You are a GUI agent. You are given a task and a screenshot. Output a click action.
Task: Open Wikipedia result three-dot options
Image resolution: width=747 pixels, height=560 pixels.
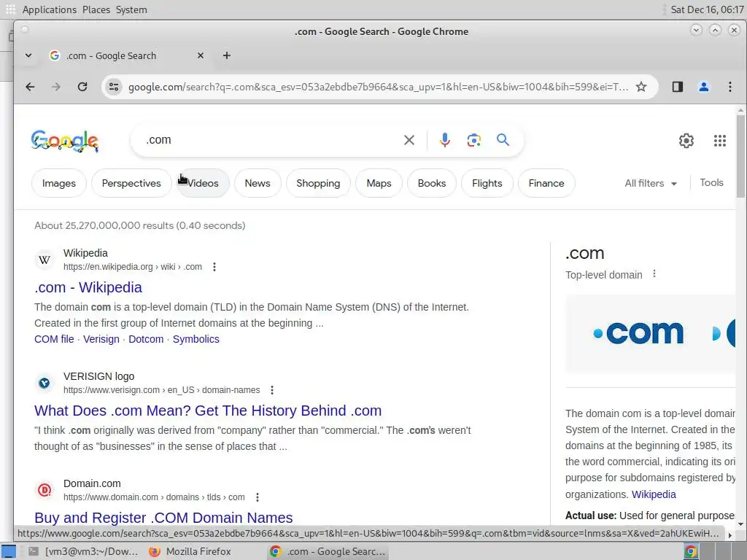[214, 267]
